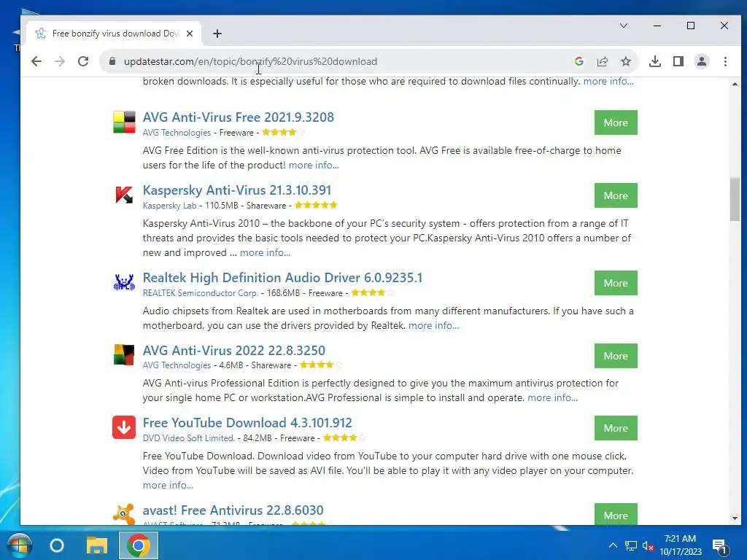Viewport: 747px width, 560px height.
Task: Click the Cortana circle in taskbar
Action: (x=57, y=545)
